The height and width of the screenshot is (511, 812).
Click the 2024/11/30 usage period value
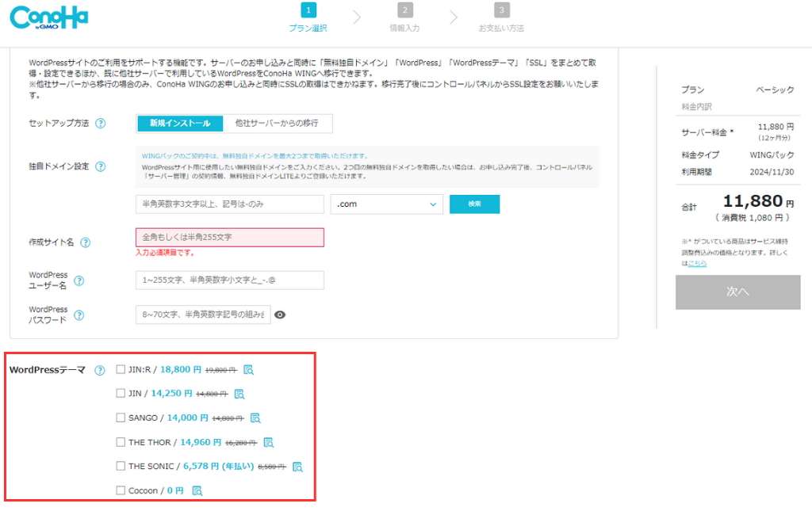pyautogui.click(x=772, y=172)
